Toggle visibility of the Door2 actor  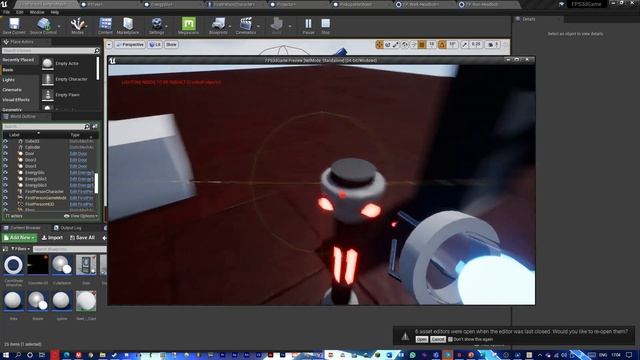click(x=6, y=160)
